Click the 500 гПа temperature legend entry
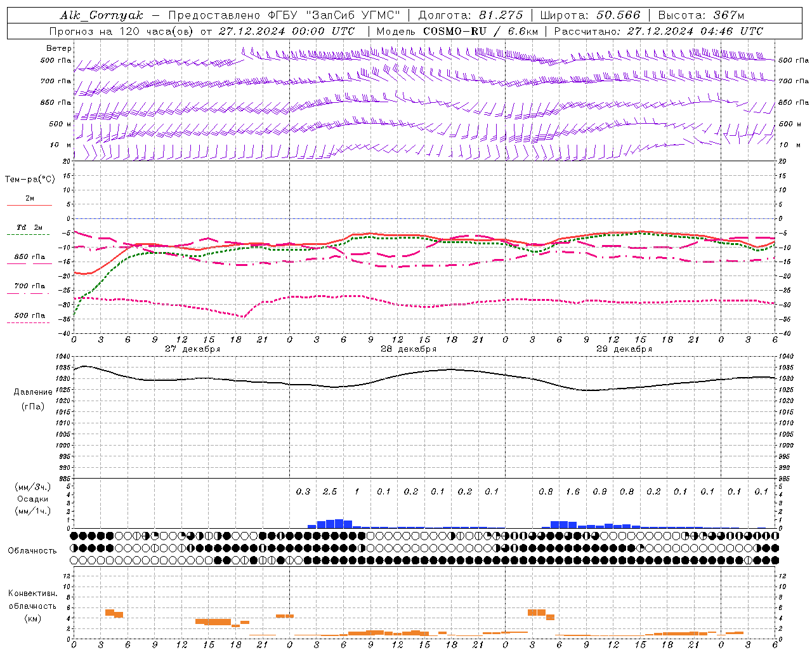Screen dimensions: 812x650 [29, 315]
